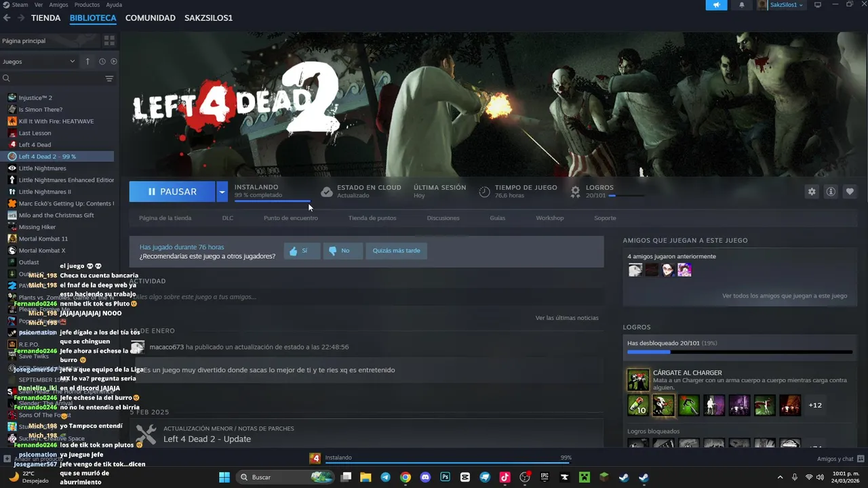This screenshot has height=488, width=868.
Task: Click the installation progress bar under Instalando
Action: 273,201
